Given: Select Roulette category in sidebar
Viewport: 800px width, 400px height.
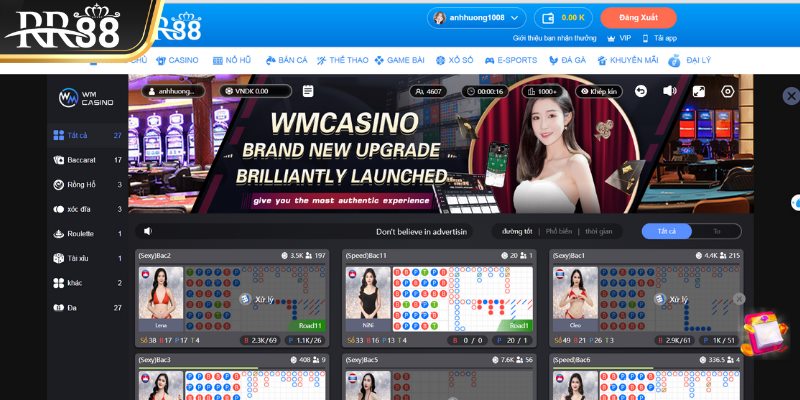Looking at the screenshot, I should (87, 234).
